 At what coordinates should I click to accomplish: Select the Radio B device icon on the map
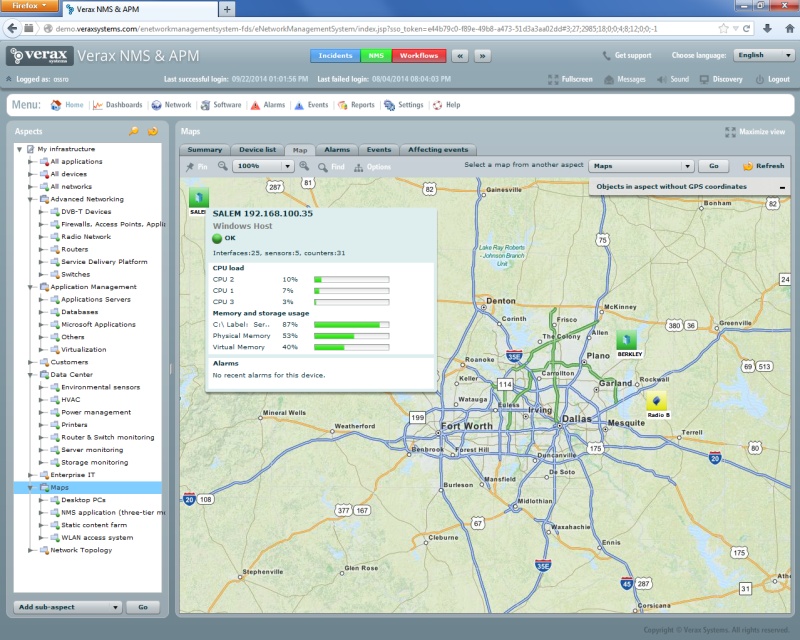click(656, 401)
